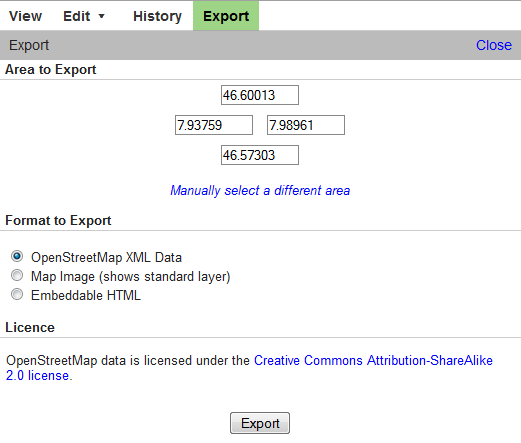Click the Export title in gray bar
Image resolution: width=521 pixels, height=443 pixels.
pos(29,45)
